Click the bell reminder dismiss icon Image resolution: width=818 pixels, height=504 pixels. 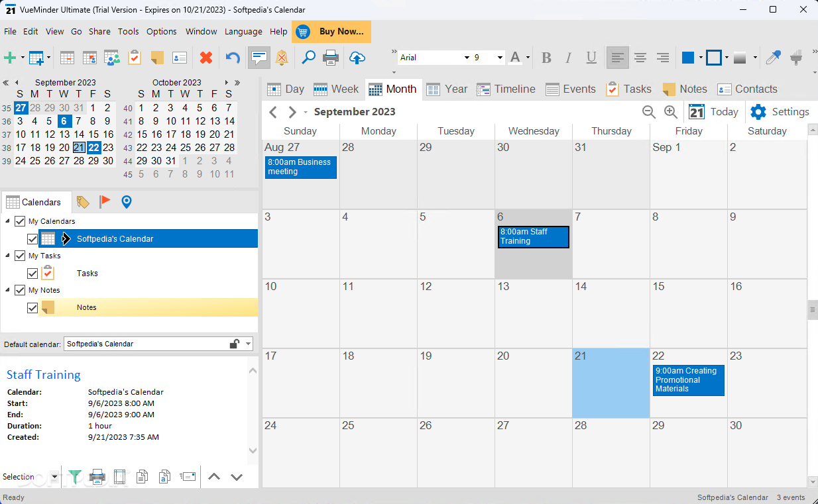coord(282,58)
